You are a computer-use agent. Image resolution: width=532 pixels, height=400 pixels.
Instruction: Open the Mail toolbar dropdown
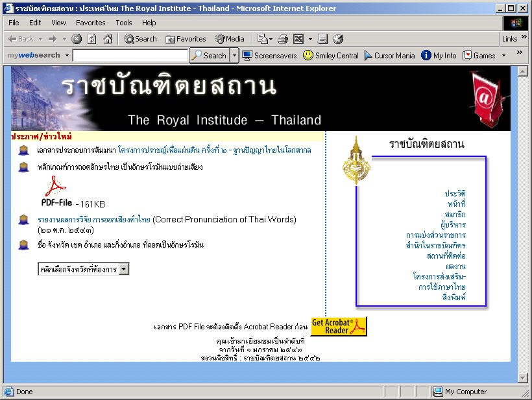[267, 39]
